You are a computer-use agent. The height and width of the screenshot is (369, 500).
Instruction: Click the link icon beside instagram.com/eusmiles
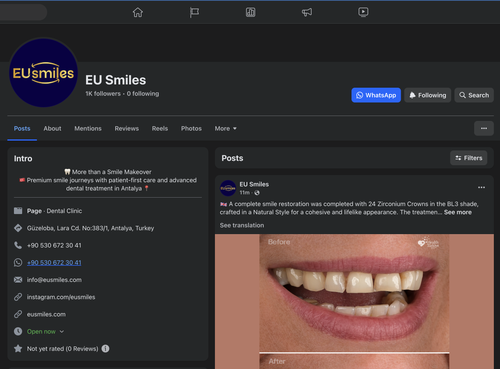pos(18,297)
